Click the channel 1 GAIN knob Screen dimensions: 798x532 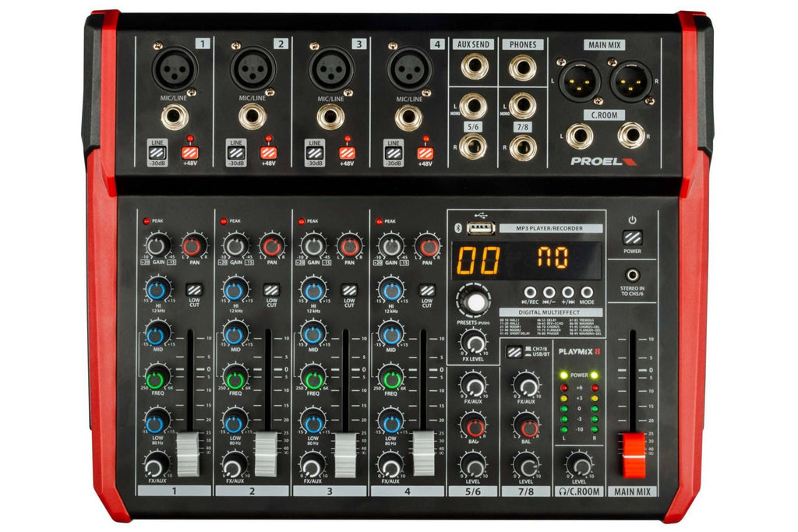[x=157, y=245]
